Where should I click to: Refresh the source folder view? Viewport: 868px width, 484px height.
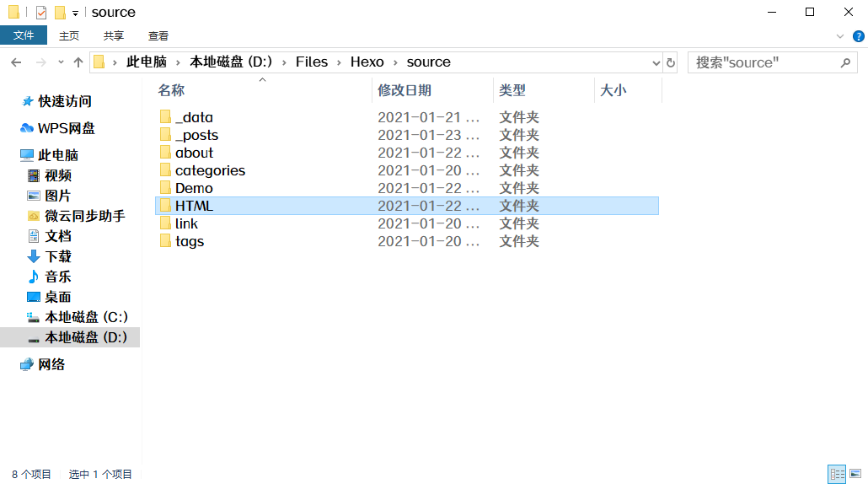click(670, 62)
